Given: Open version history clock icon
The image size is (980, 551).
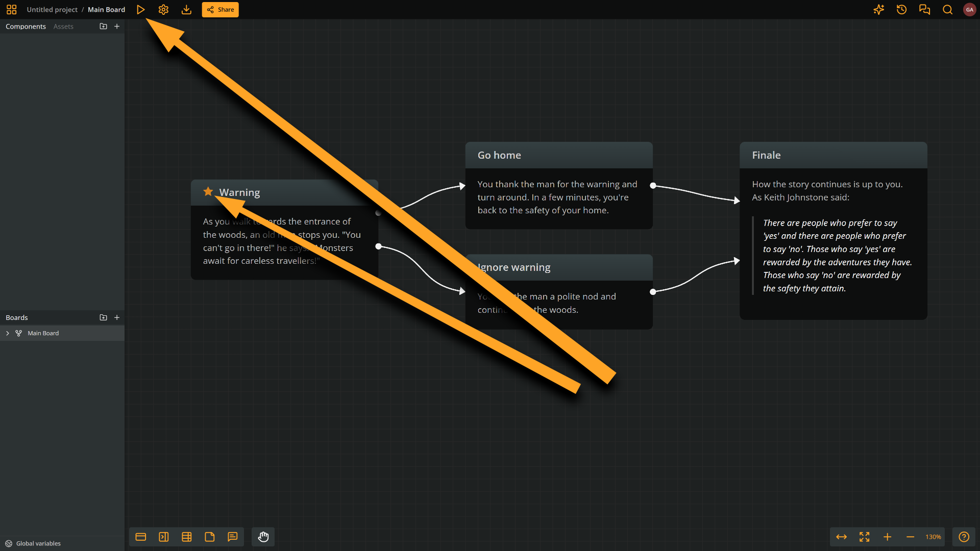Looking at the screenshot, I should pos(901,10).
